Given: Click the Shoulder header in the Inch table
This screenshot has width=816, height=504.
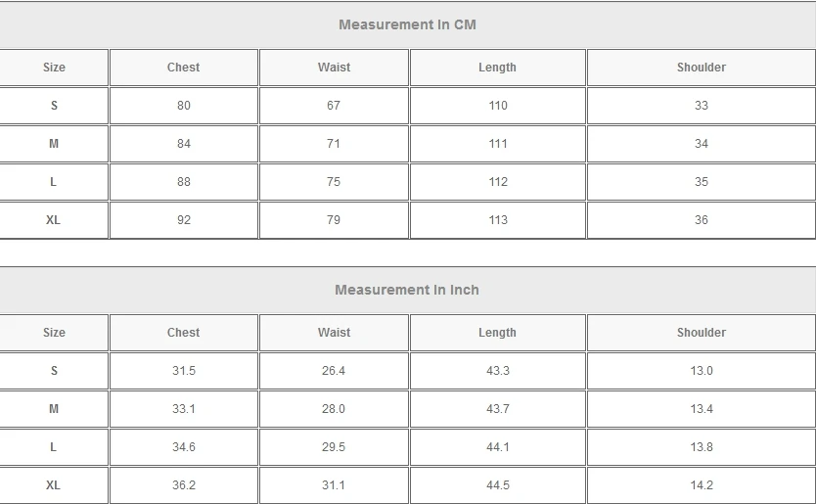Looking at the screenshot, I should (x=701, y=333).
